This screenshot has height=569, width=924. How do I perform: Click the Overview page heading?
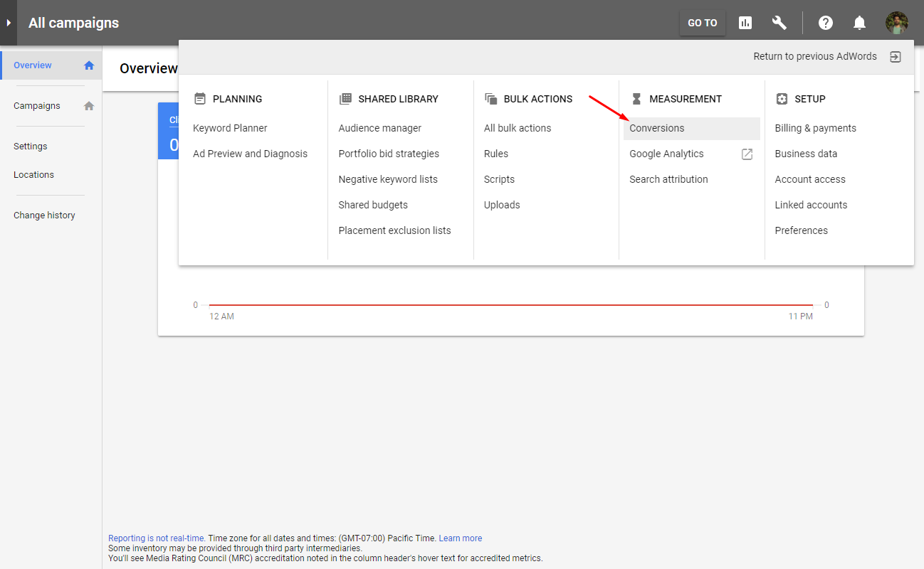point(149,68)
